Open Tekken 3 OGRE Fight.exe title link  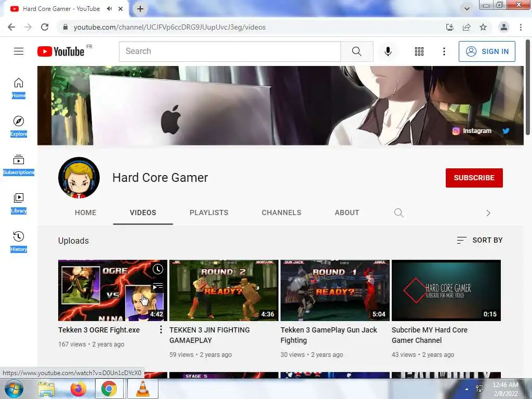tap(99, 330)
